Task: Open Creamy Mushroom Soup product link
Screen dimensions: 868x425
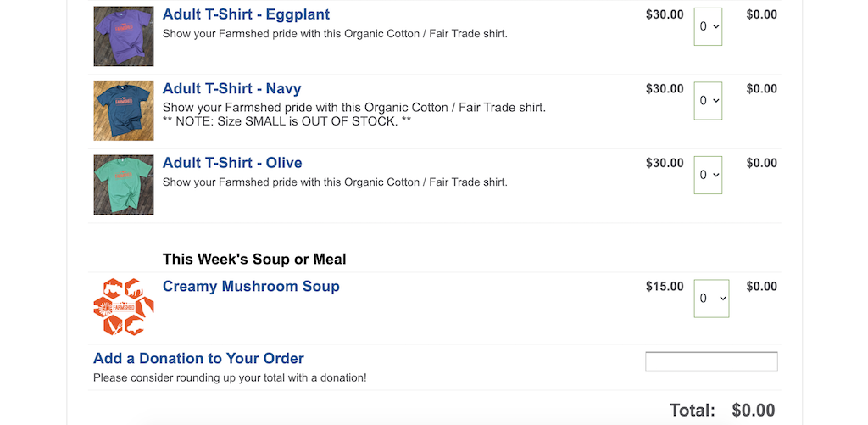Action: tap(251, 287)
